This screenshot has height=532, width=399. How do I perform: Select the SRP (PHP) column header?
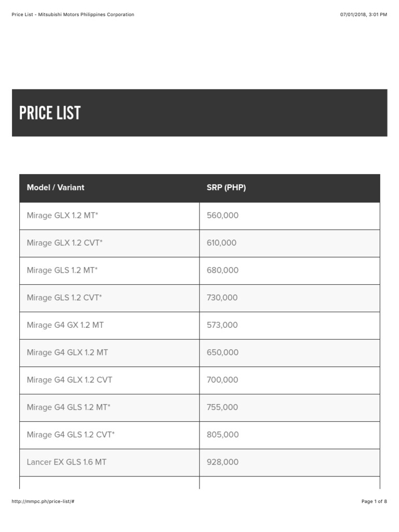point(226,188)
